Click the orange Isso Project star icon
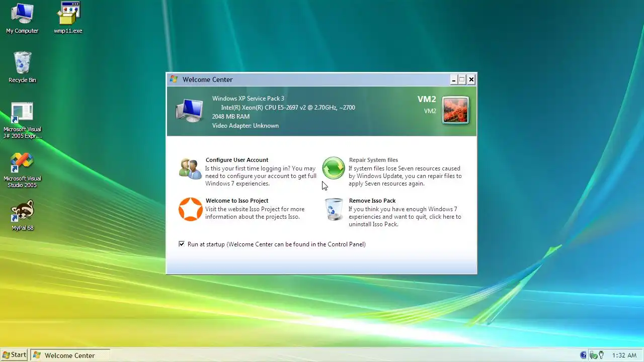This screenshot has width=644, height=362. click(x=191, y=209)
